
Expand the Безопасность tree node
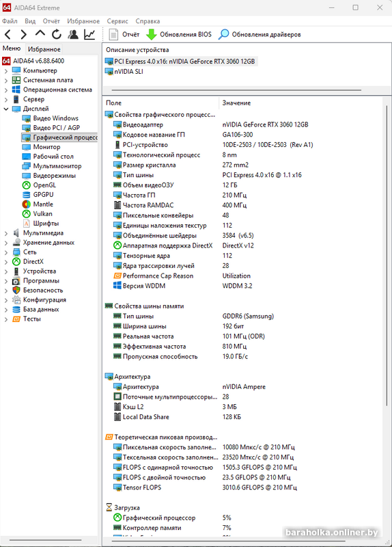[x=6, y=290]
